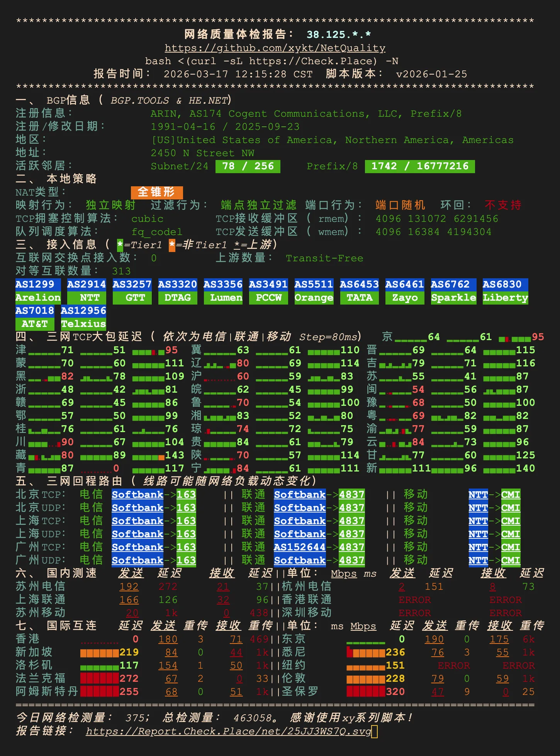Select the PCCW label
Image resolution: width=560 pixels, height=756 pixels.
[x=268, y=298]
